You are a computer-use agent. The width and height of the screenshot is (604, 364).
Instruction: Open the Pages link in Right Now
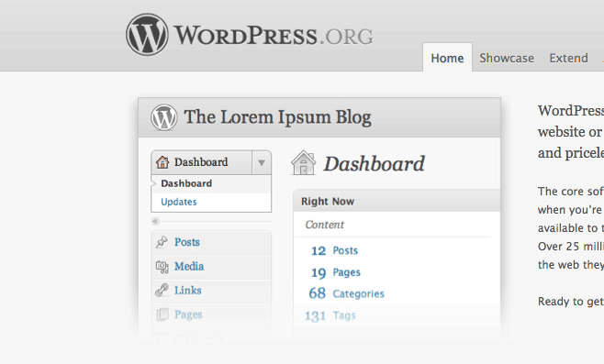[x=347, y=272]
